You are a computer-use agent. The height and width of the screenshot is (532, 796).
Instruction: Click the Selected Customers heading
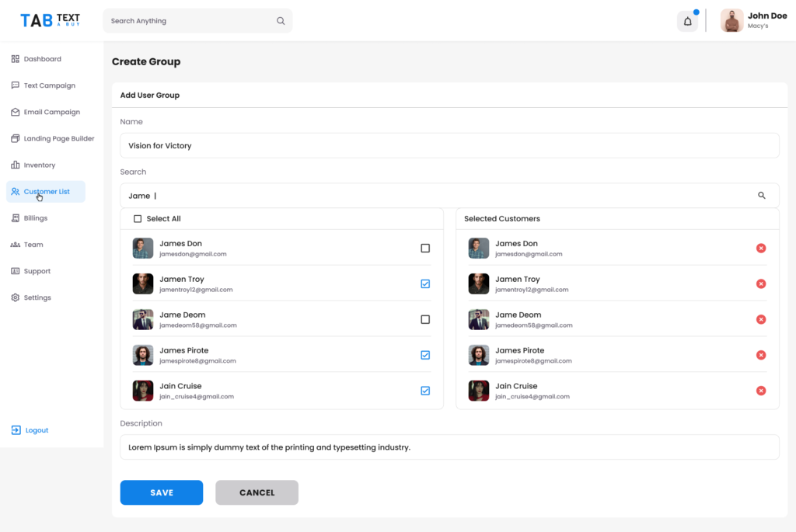click(501, 218)
